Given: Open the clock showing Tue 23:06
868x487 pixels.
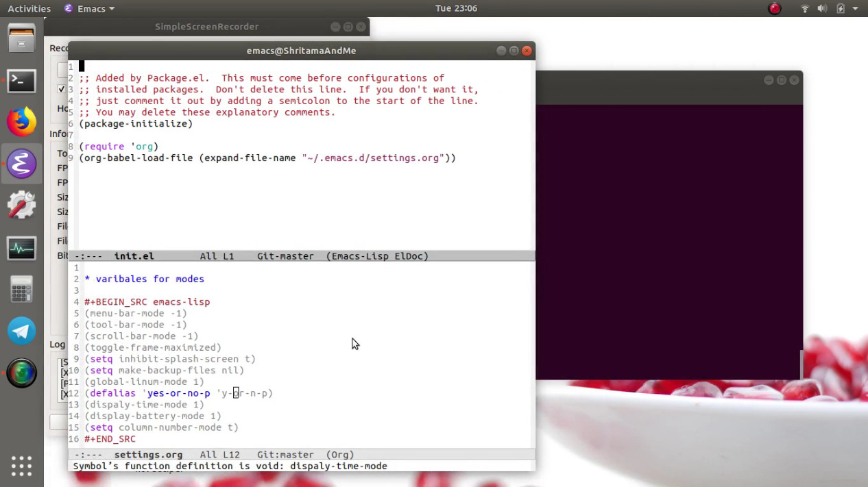Looking at the screenshot, I should pos(456,8).
